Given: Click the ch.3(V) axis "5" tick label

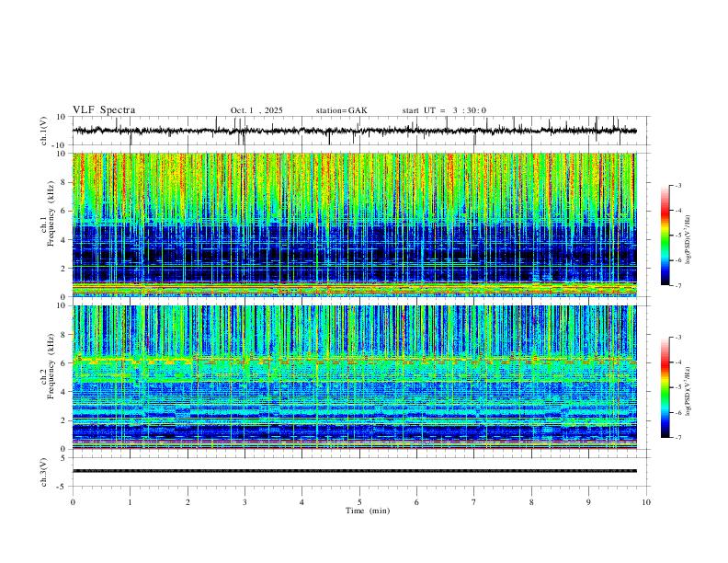Looking at the screenshot, I should tap(64, 458).
